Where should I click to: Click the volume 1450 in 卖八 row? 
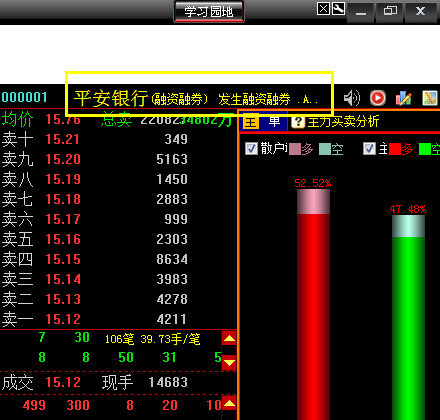(x=172, y=179)
